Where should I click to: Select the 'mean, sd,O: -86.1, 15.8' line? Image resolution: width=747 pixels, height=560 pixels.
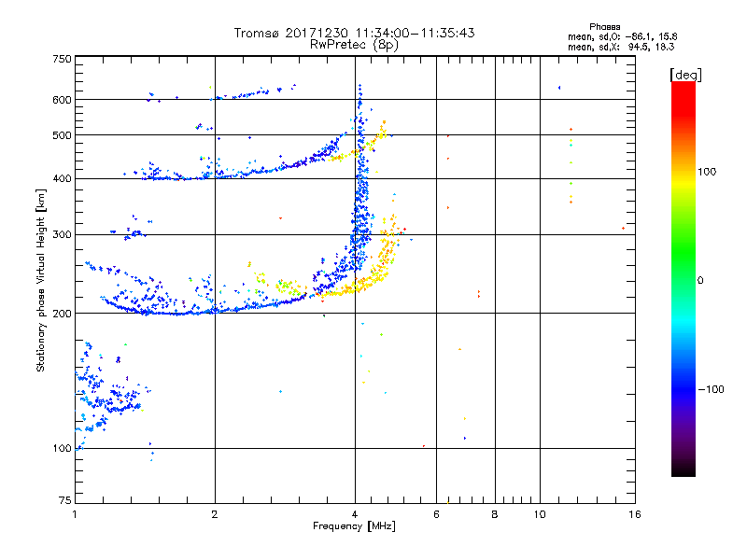pyautogui.click(x=622, y=36)
